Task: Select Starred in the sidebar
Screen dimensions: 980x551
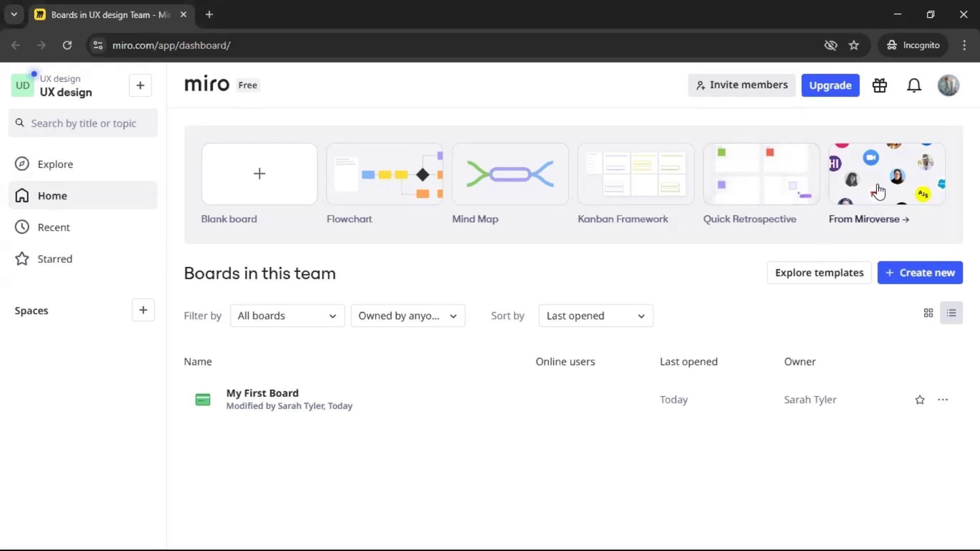Action: [55, 259]
